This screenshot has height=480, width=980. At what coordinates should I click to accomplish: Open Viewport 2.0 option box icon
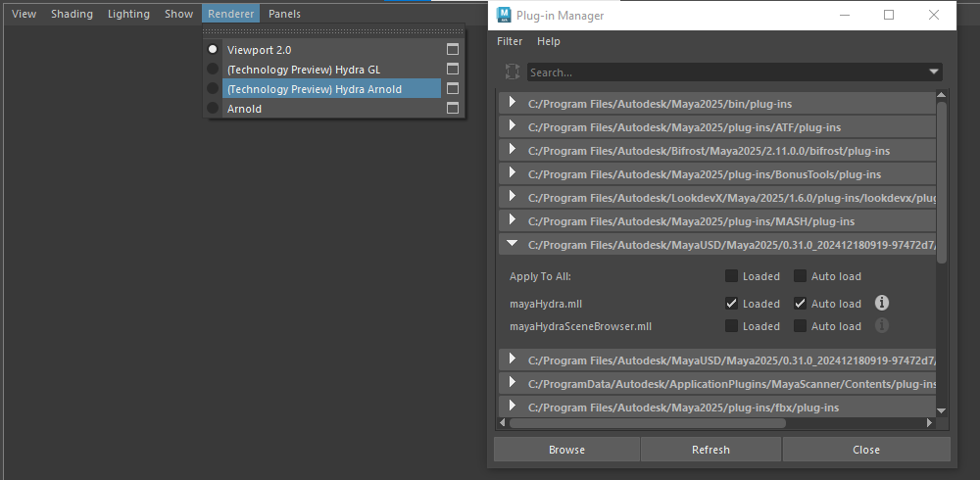click(x=453, y=49)
